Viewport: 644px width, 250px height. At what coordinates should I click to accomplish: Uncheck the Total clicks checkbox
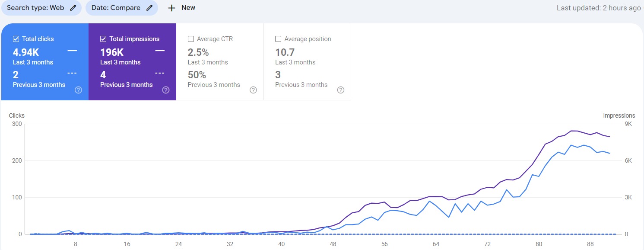pyautogui.click(x=16, y=39)
